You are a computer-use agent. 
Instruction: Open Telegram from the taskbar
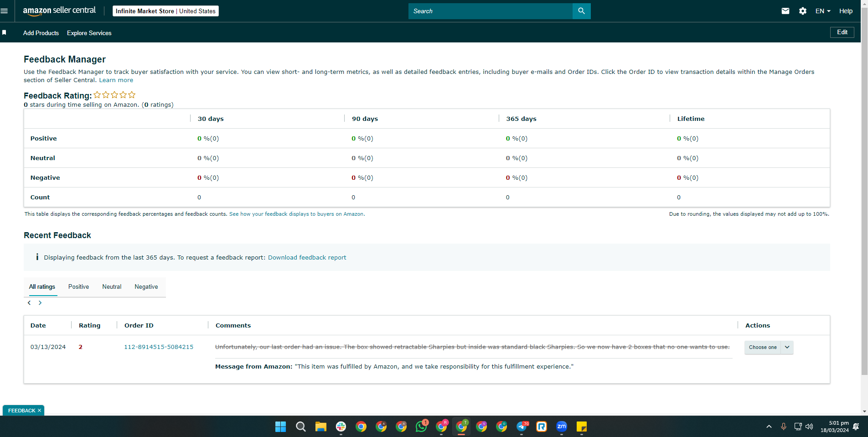click(522, 427)
